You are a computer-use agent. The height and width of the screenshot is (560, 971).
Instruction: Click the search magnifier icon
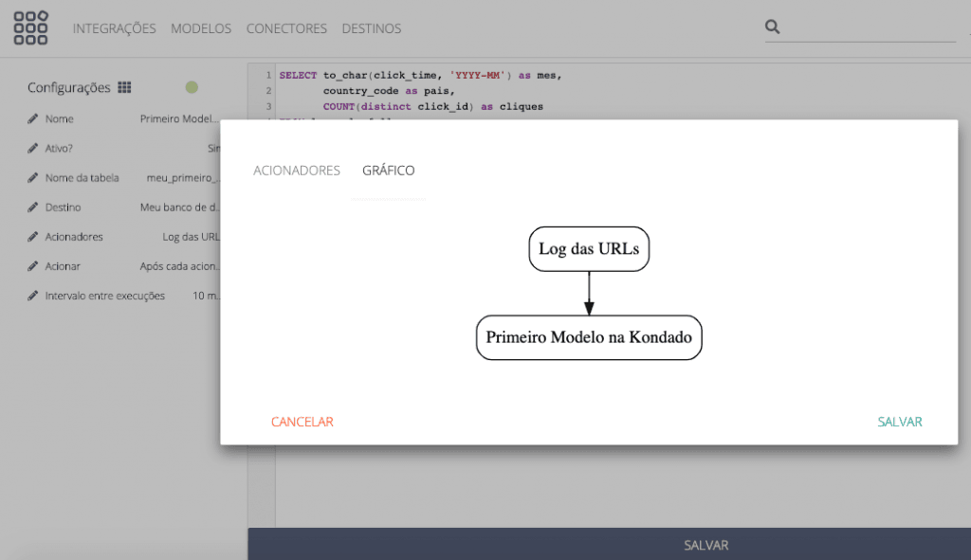773,27
